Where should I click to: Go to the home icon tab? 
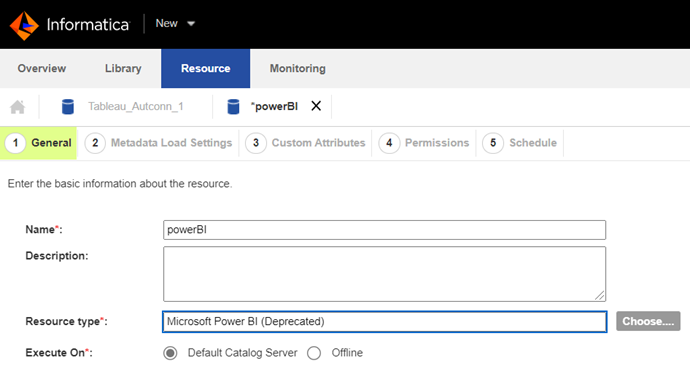(18, 107)
